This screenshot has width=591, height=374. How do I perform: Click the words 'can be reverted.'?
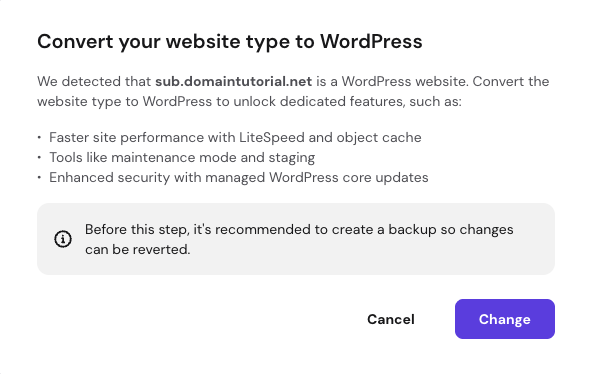tap(138, 250)
